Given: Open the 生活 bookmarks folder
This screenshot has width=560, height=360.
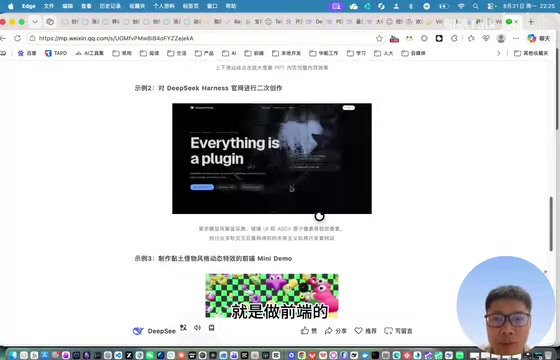Looking at the screenshot, I should click(177, 53).
